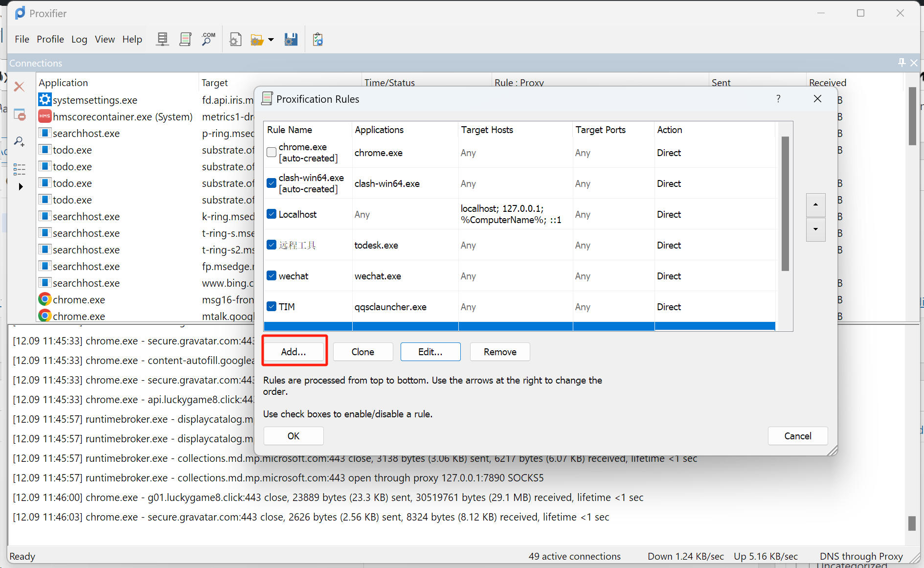Click the g01.luckygame8.click log entry
This screenshot has height=568, width=924.
328,498
